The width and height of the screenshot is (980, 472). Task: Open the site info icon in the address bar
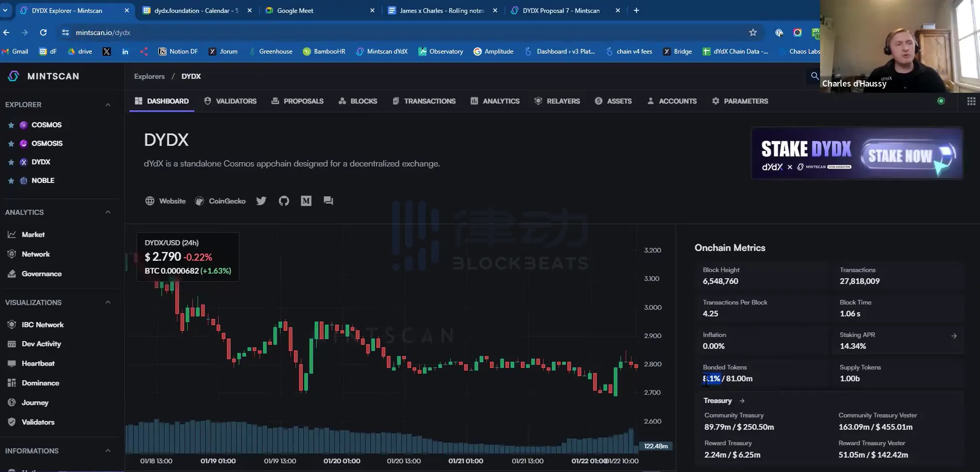click(65, 32)
